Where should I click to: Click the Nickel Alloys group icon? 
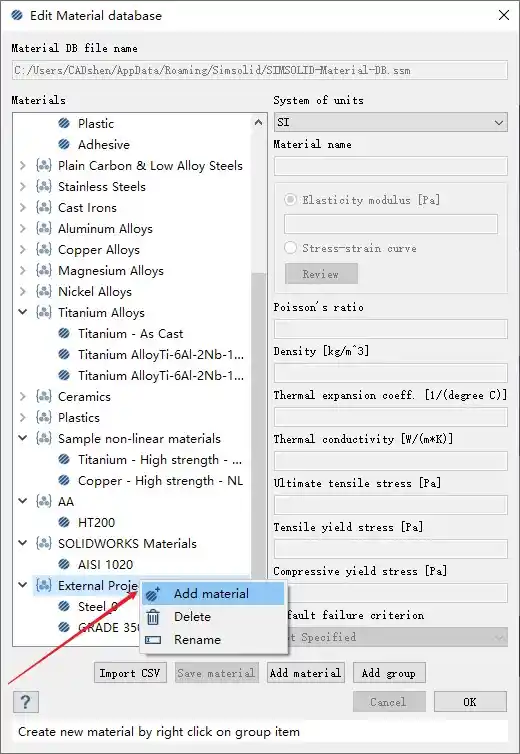coord(44,291)
